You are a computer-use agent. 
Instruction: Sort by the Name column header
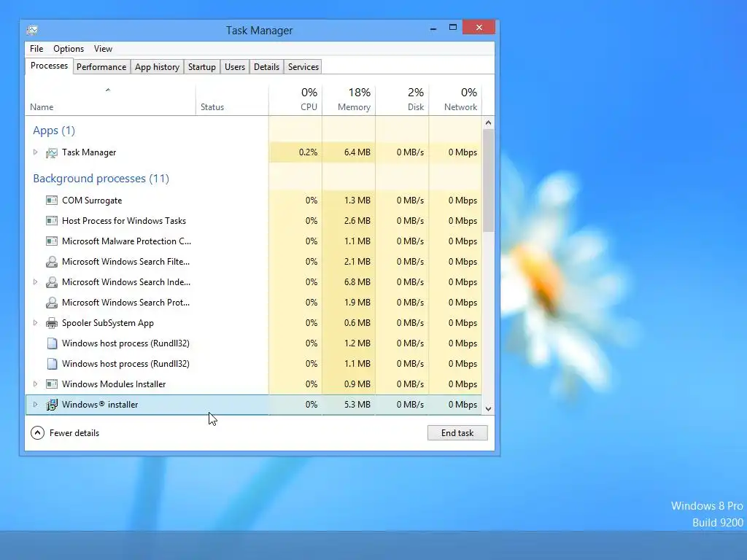(110, 100)
